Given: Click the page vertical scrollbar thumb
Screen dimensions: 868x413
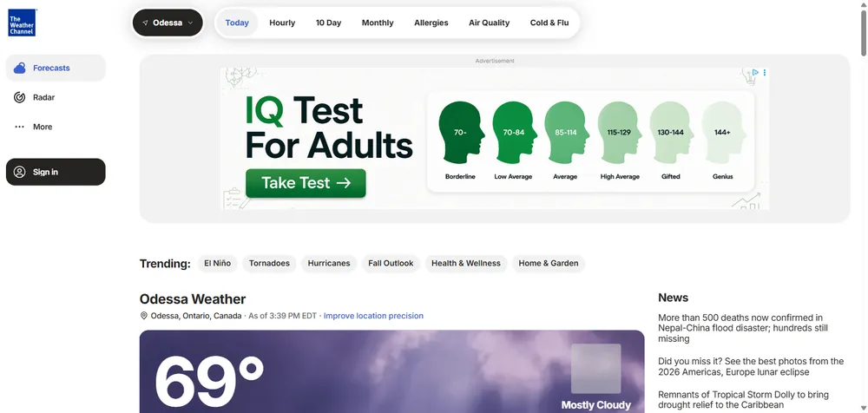Looking at the screenshot, I should click(x=863, y=32).
